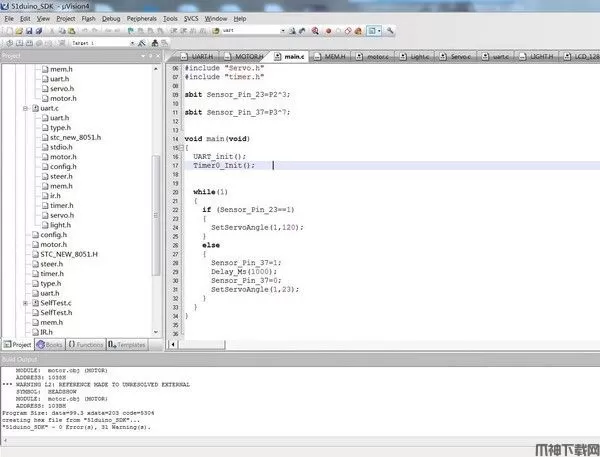Expand the SelfTest.c tree node
The image size is (600, 457).
[x=26, y=302]
